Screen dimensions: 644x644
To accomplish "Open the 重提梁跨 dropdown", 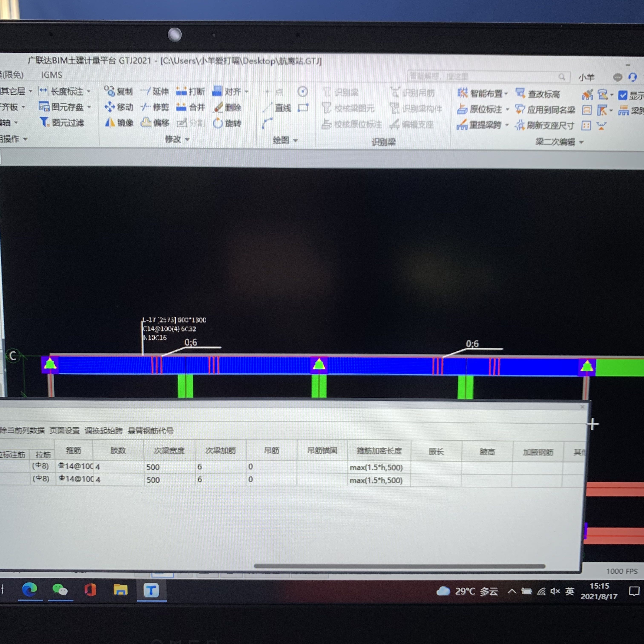I will 507,125.
